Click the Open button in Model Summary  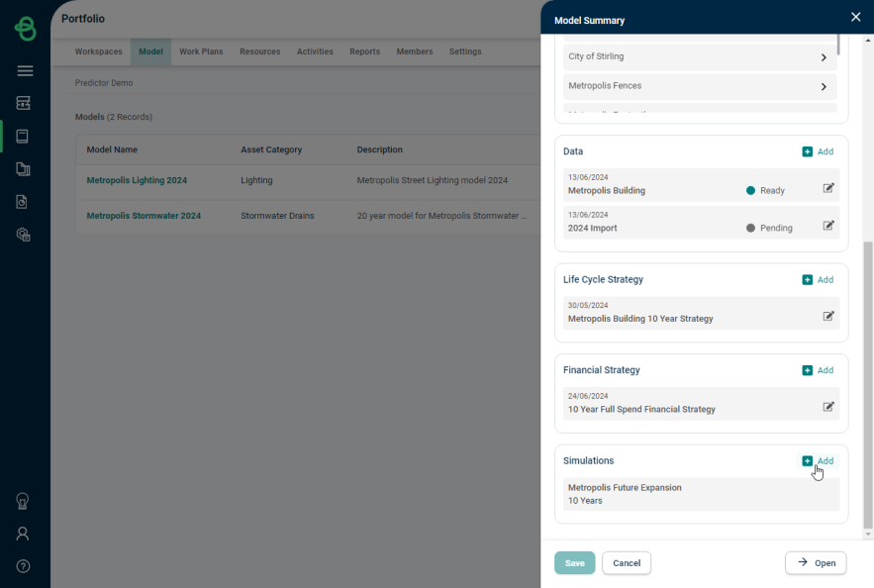coord(816,563)
